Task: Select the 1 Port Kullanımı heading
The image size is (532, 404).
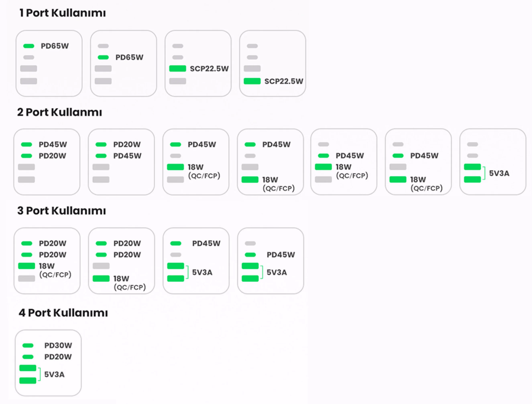Action: coord(63,13)
